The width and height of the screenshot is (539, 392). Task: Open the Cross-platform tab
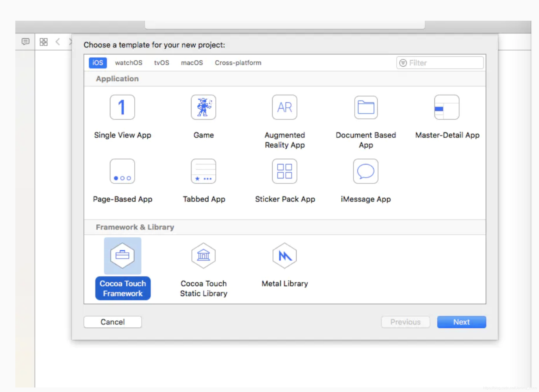point(238,63)
